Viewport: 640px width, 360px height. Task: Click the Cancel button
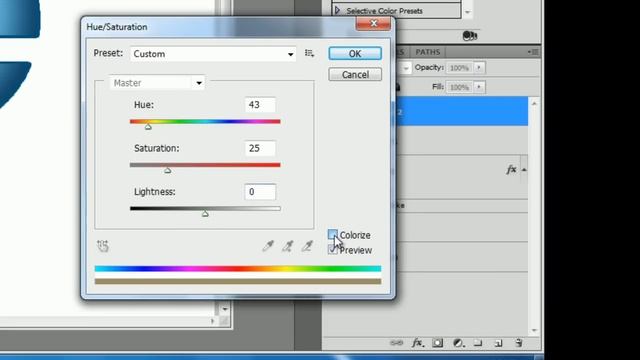pyautogui.click(x=355, y=75)
